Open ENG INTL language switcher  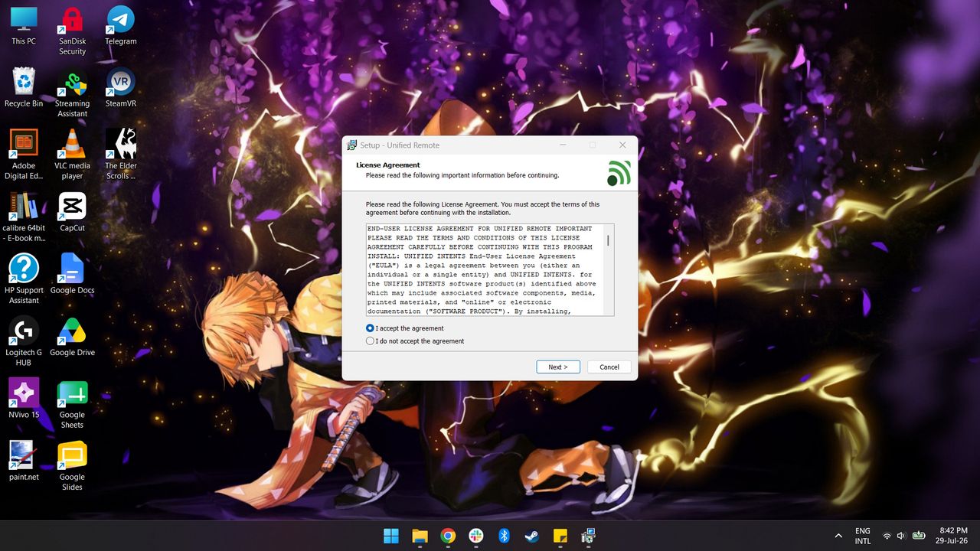pos(863,536)
